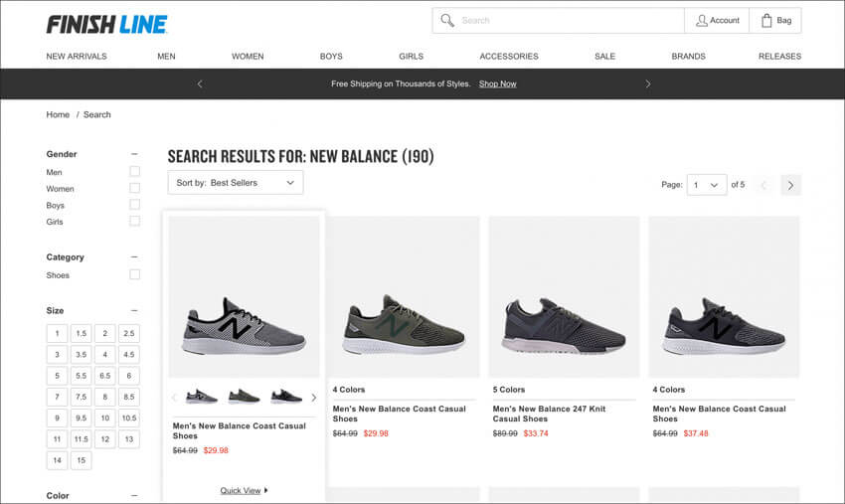Collapse the Size filter section

[x=134, y=310]
